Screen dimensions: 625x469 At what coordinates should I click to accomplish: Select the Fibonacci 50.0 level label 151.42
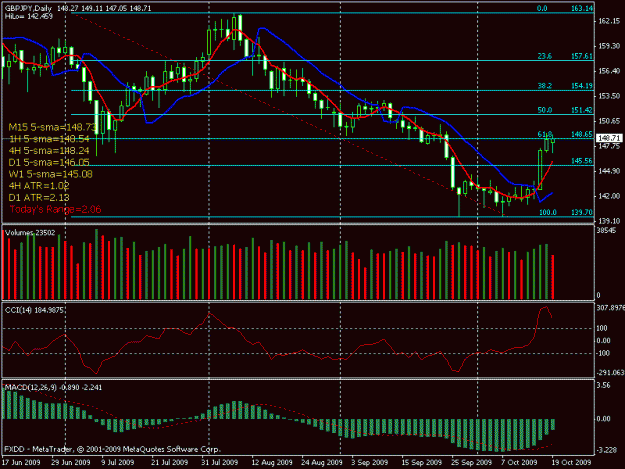click(x=582, y=110)
